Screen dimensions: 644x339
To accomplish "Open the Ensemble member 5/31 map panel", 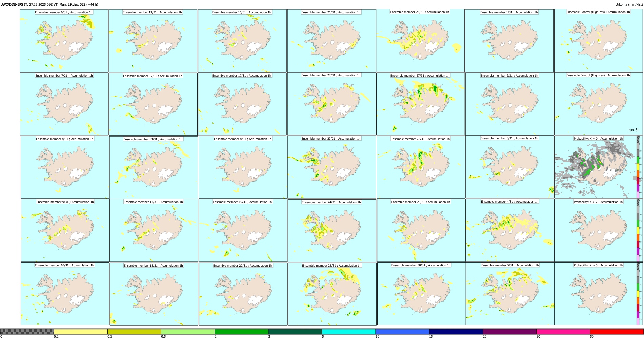I will click(x=510, y=294).
